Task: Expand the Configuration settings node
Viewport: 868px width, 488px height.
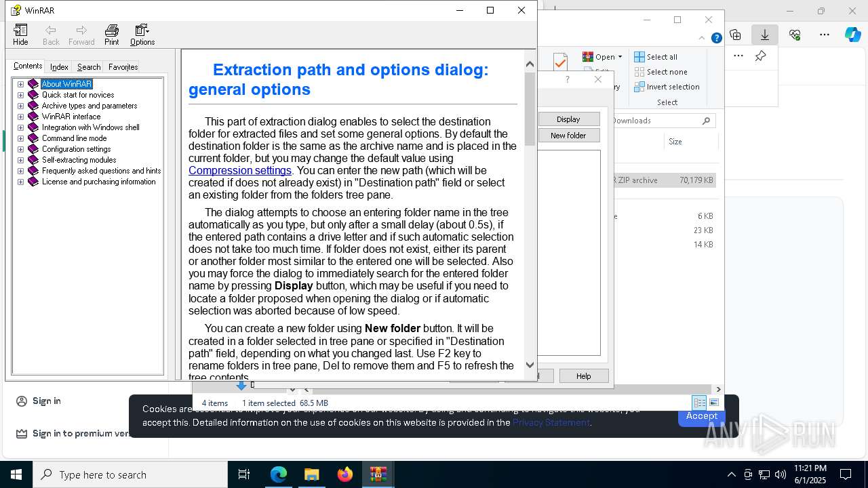Action: pos(20,149)
